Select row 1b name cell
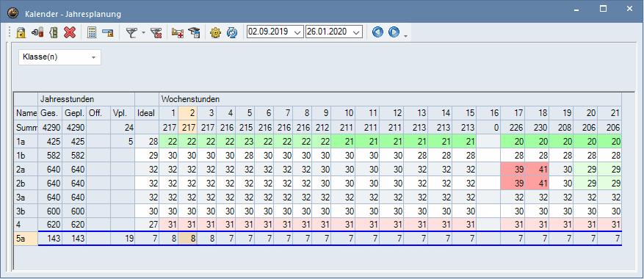 [x=26, y=156]
